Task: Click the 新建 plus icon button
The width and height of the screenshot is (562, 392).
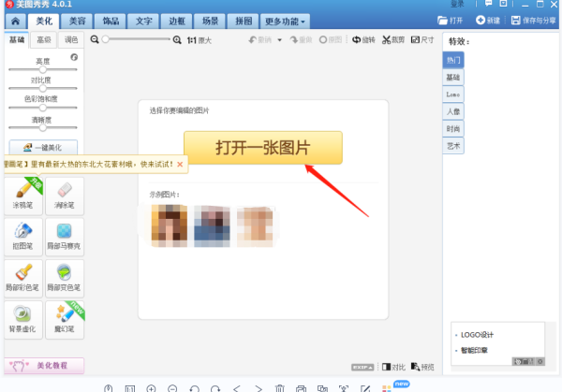Action: tap(488, 21)
